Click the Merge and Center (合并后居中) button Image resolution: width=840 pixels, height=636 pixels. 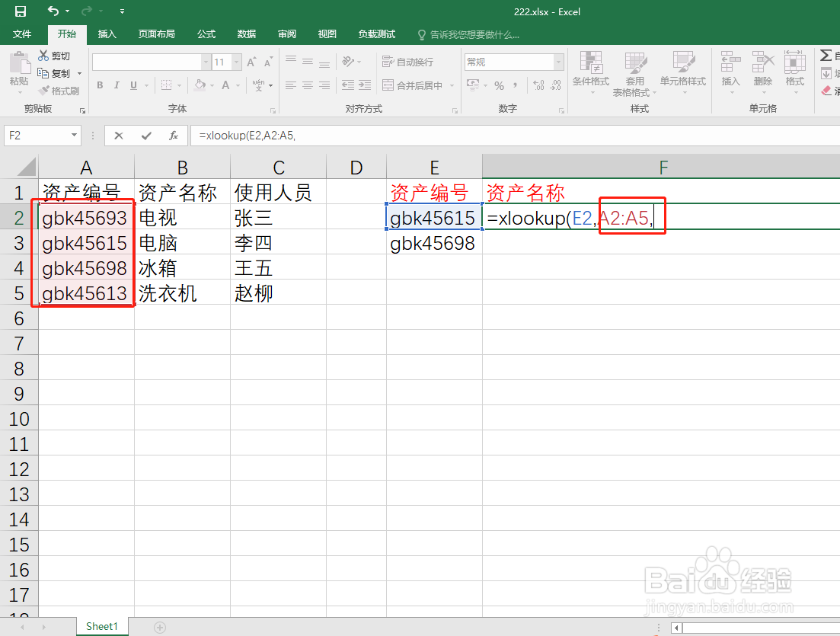[417, 85]
